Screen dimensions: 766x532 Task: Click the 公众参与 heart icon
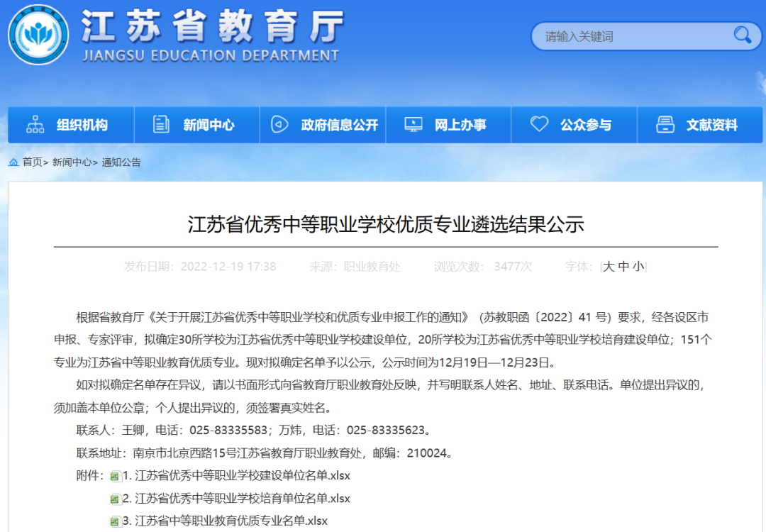coord(539,124)
